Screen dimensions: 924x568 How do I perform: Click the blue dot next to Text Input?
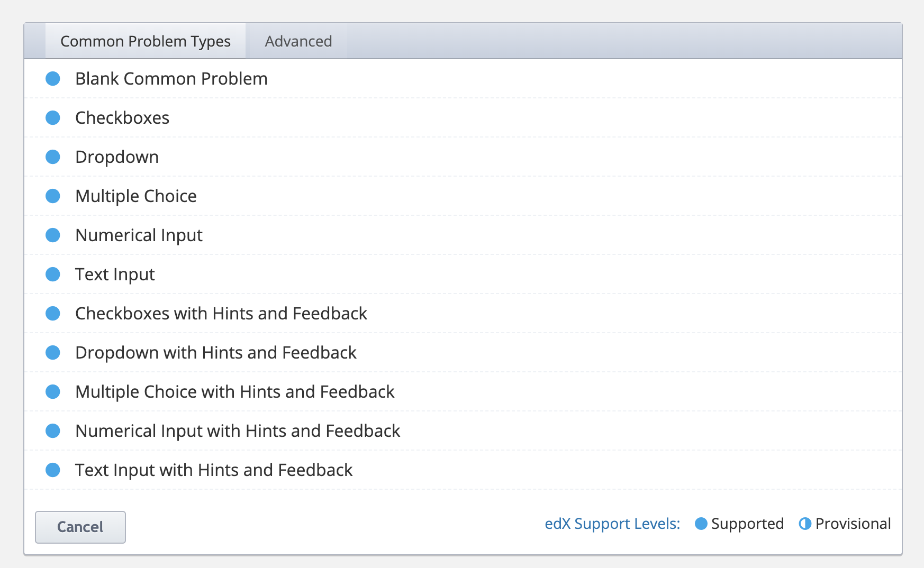[x=53, y=274]
